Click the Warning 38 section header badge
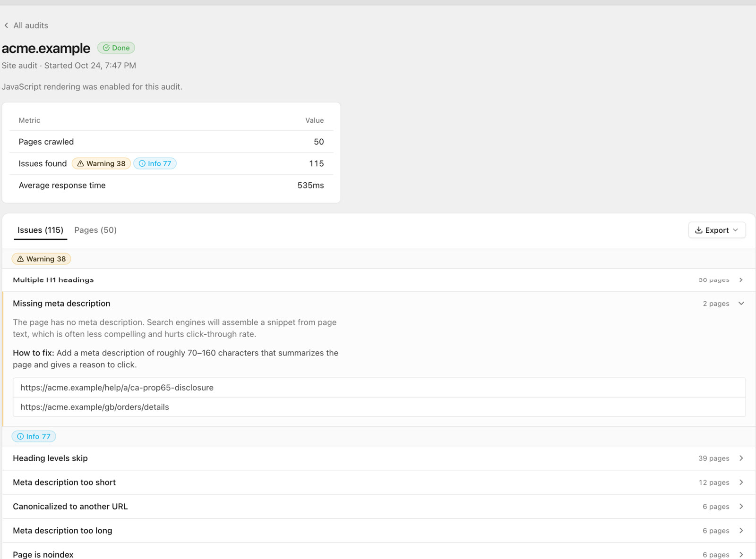 coord(42,259)
